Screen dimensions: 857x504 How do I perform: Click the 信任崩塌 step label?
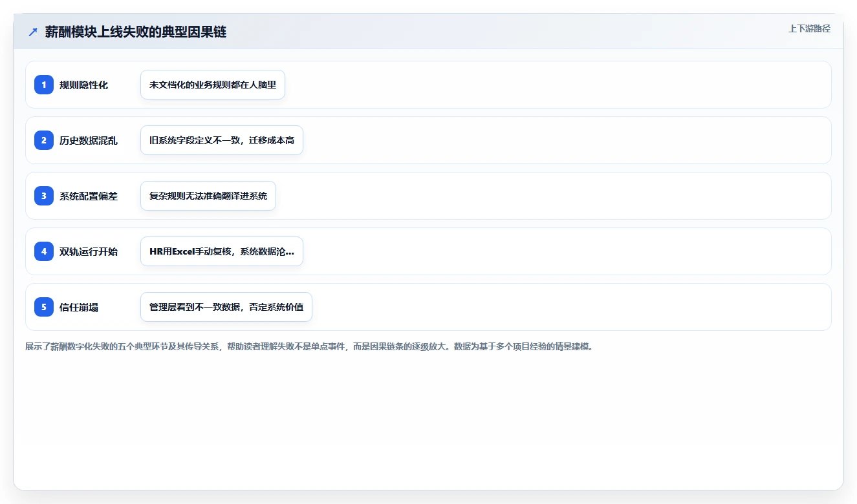[79, 308]
